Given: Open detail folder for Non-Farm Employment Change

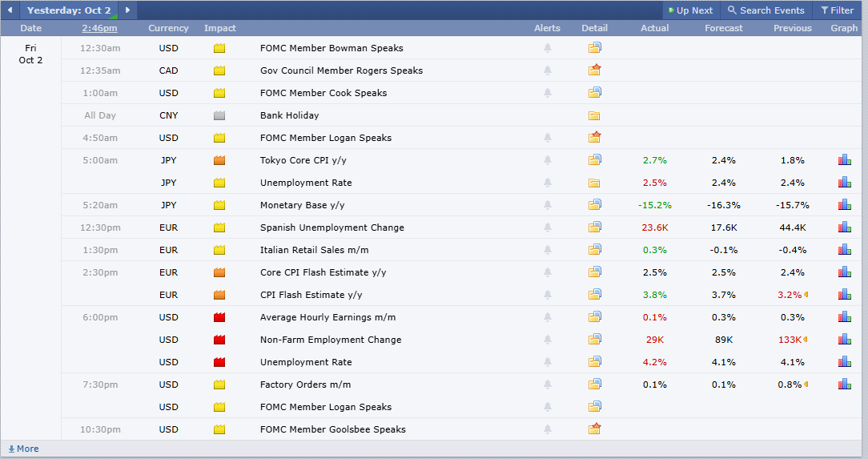Looking at the screenshot, I should [x=594, y=339].
